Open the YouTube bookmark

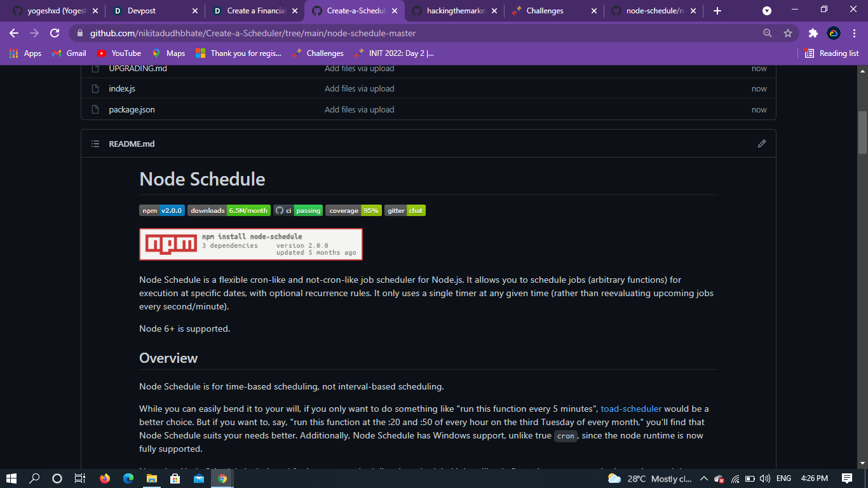pos(119,53)
